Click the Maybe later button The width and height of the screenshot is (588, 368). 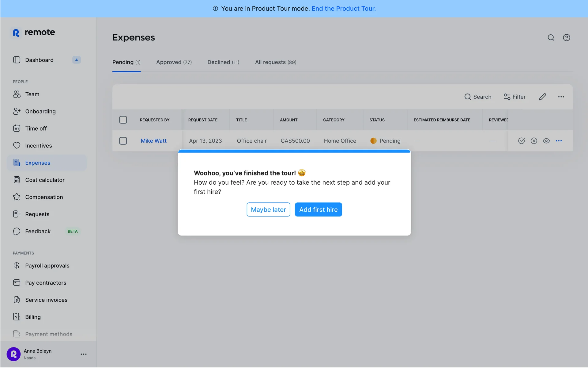[268, 210]
